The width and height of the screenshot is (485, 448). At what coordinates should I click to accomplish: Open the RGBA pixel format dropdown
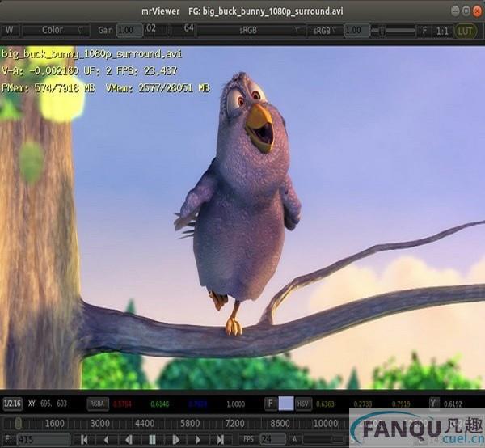pyautogui.click(x=98, y=404)
